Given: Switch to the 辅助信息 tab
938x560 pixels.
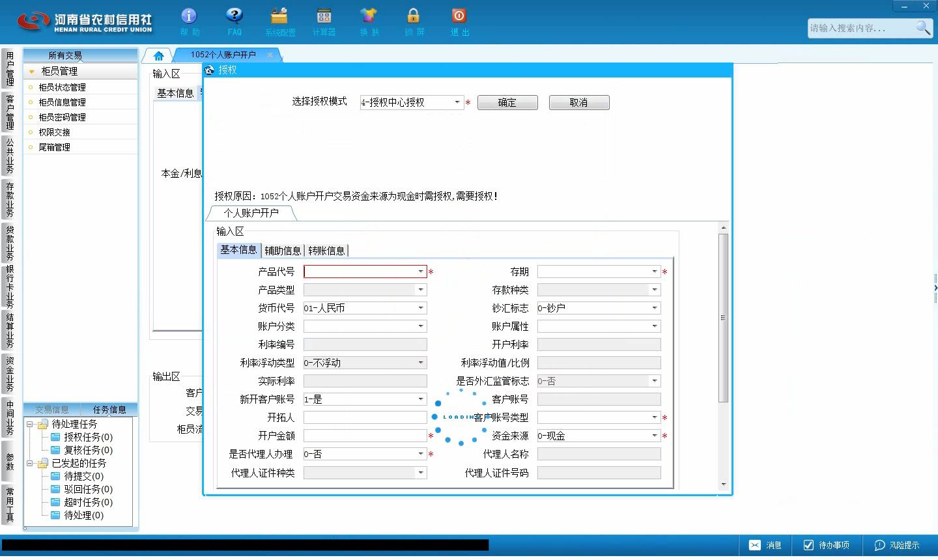Looking at the screenshot, I should click(283, 251).
